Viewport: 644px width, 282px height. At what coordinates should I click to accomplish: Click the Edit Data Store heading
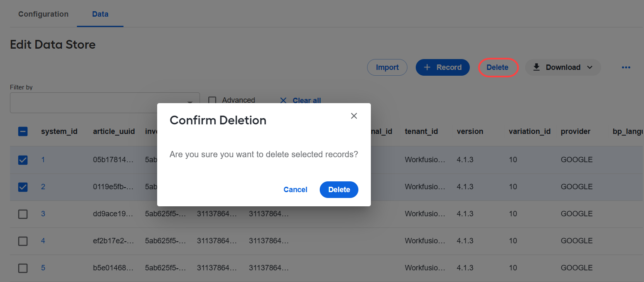coord(53,45)
